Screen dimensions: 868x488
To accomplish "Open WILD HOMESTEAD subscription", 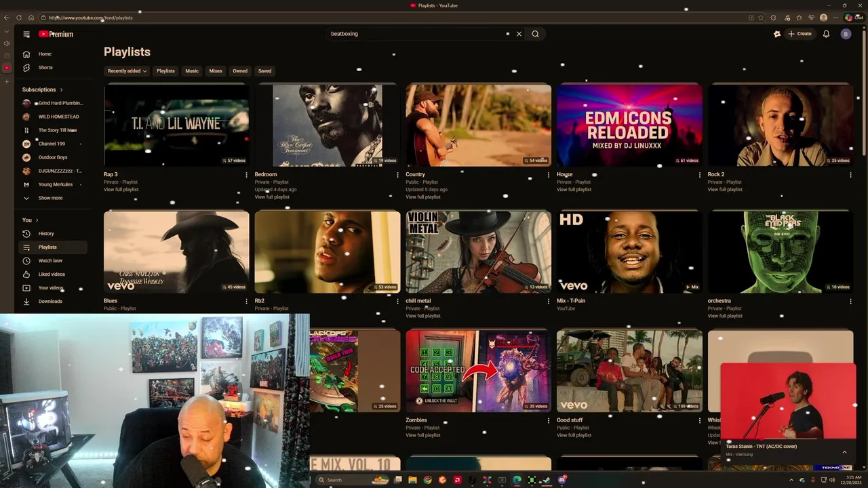I will (x=53, y=117).
